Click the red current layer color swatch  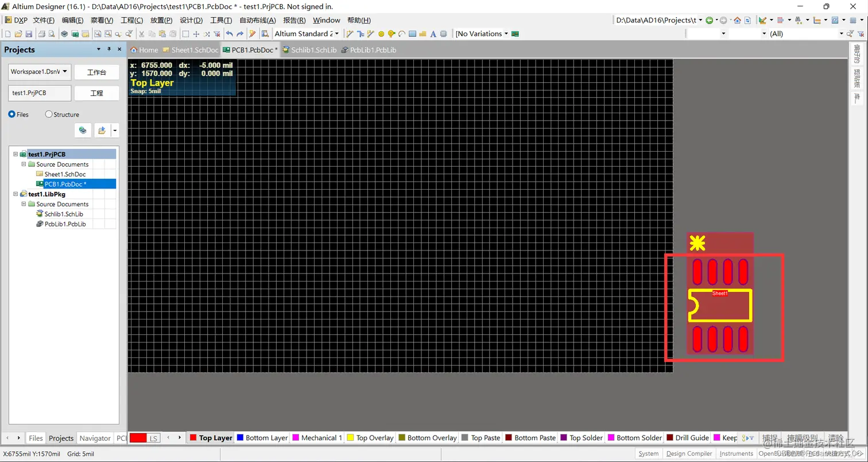(138, 438)
